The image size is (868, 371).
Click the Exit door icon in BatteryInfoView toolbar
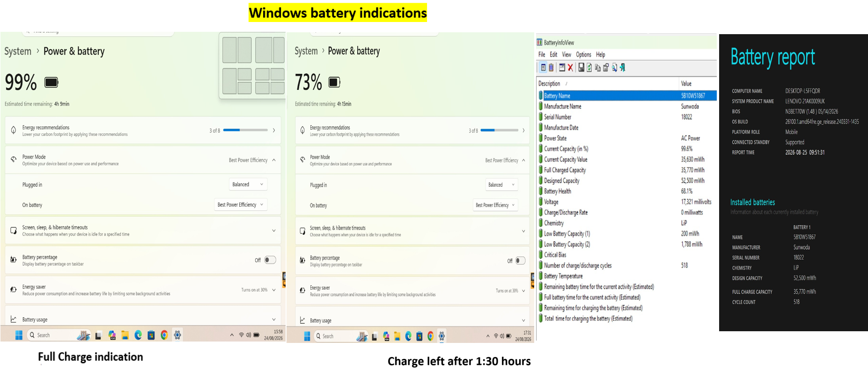623,67
